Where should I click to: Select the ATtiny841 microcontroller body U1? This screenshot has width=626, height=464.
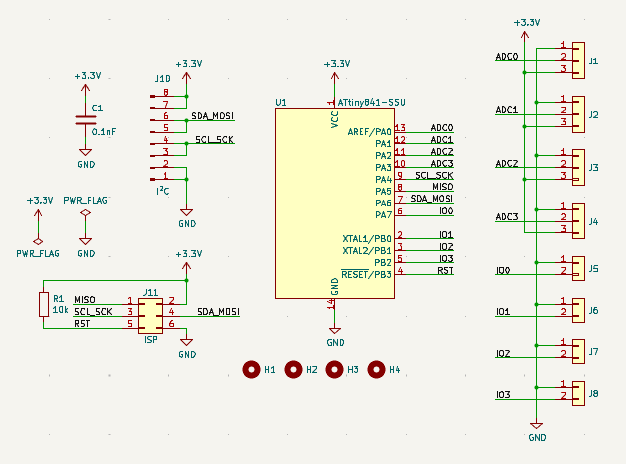(334, 202)
